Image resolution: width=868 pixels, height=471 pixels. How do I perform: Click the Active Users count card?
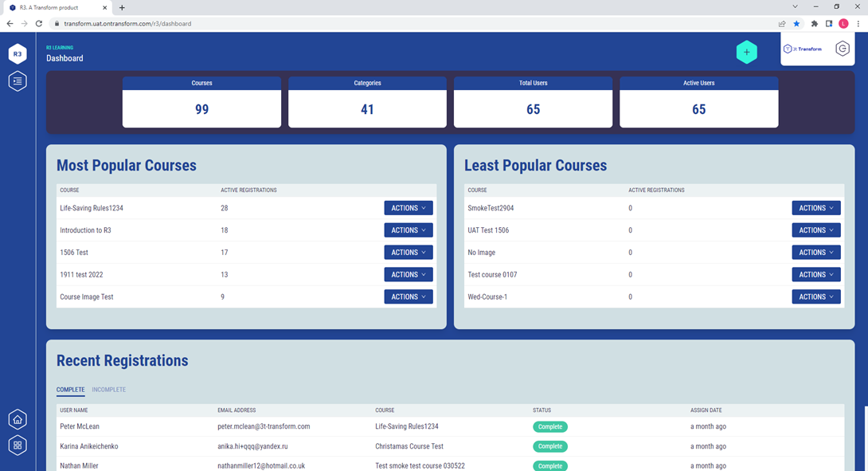click(698, 102)
